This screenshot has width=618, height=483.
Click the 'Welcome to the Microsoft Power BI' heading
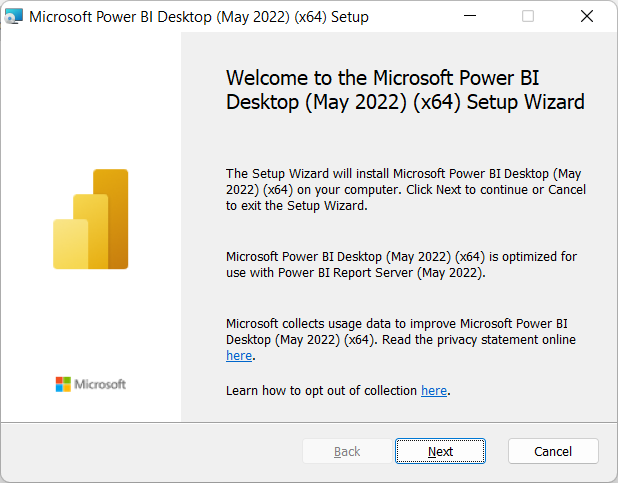click(405, 90)
